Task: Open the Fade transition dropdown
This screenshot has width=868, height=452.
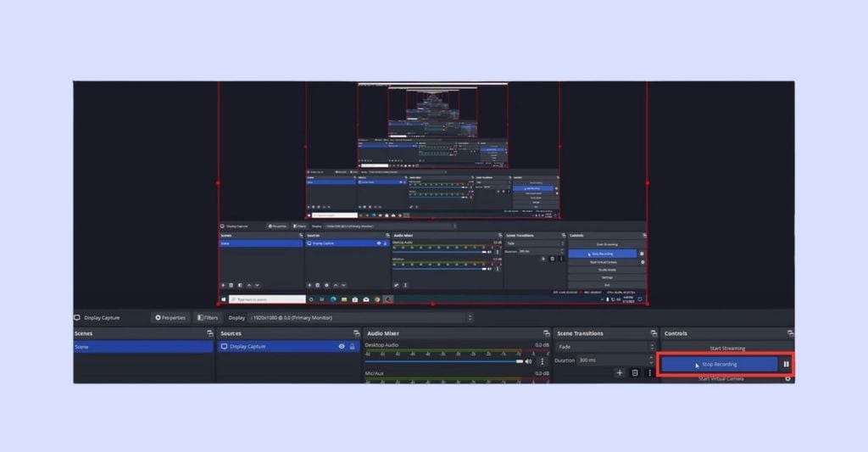Action: coord(605,347)
